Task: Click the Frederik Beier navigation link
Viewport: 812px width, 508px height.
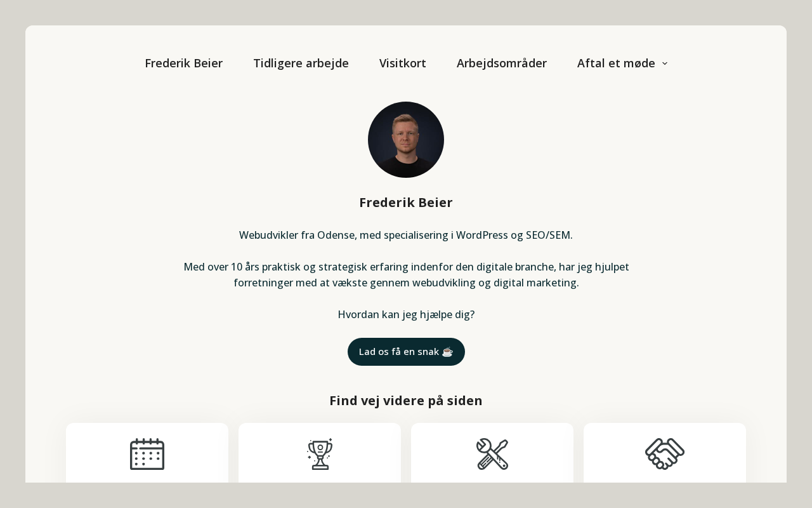Action: 183,63
